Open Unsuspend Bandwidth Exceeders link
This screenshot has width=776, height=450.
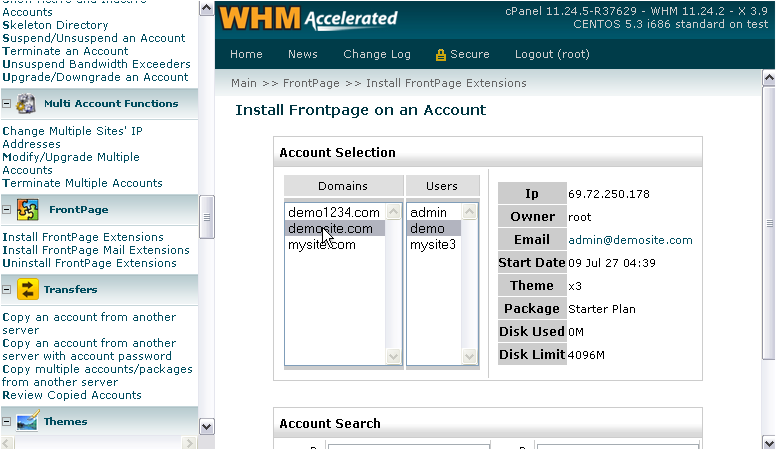(96, 64)
